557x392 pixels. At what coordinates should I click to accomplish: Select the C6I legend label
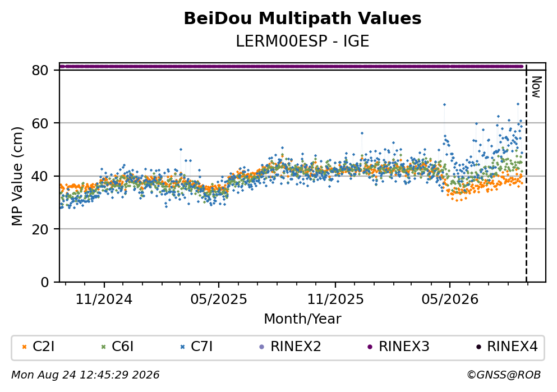click(x=122, y=347)
